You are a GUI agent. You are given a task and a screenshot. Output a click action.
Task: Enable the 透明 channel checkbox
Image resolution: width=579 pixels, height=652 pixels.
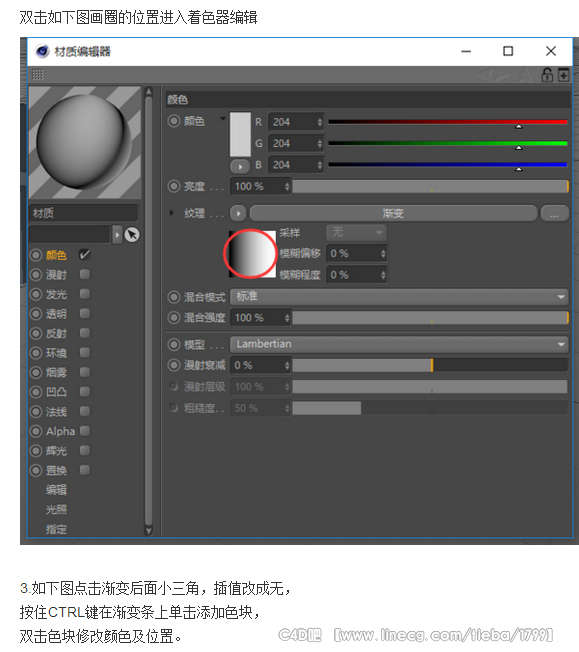[x=85, y=313]
